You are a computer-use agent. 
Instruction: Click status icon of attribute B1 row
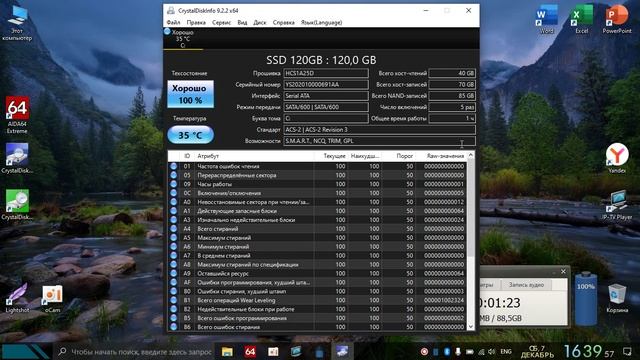tap(173, 300)
